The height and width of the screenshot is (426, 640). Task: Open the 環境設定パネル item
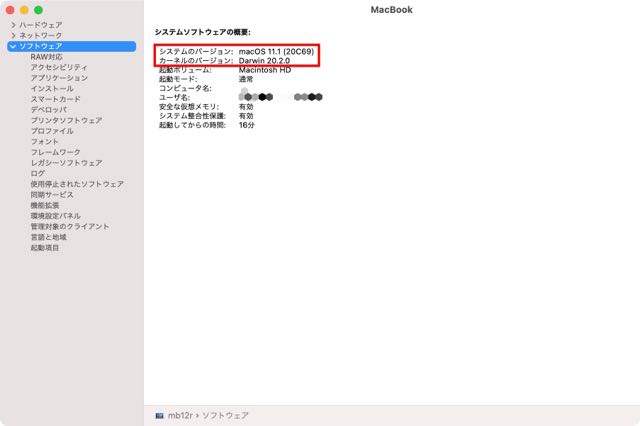56,216
